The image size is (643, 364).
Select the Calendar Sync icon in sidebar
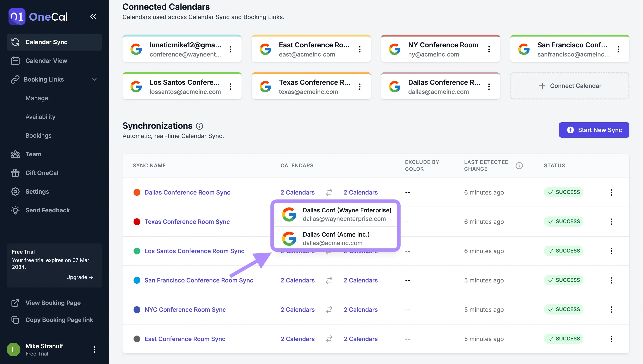(15, 42)
